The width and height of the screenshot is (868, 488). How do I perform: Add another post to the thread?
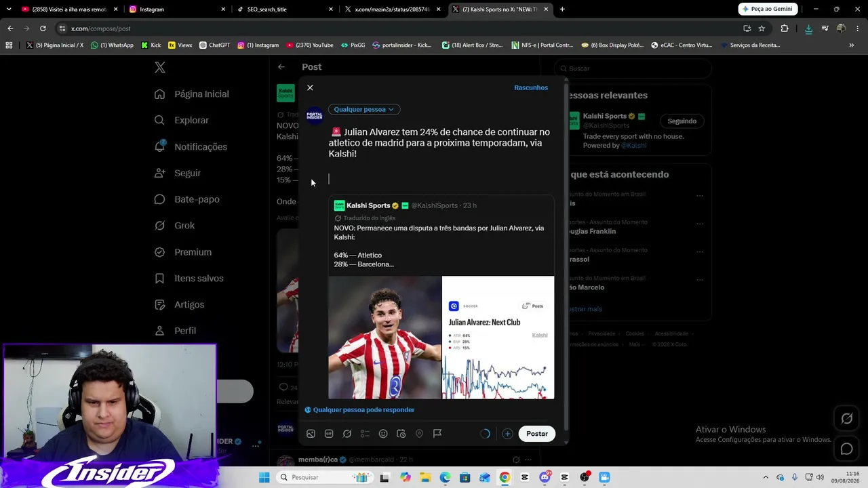(507, 434)
